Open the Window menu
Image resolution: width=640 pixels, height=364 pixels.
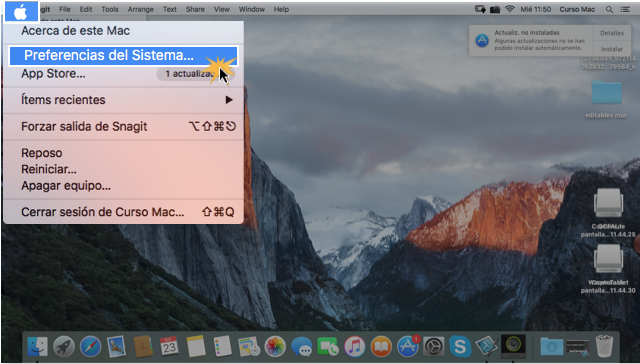[x=252, y=9]
